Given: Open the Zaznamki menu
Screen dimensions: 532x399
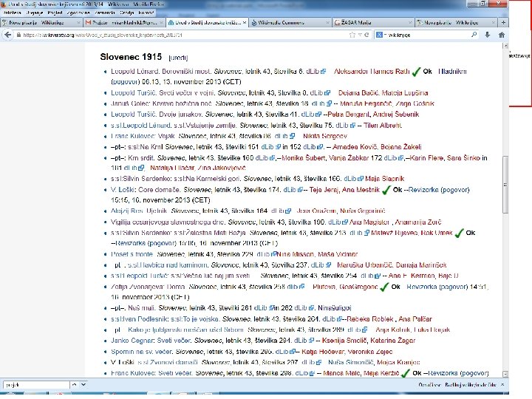Looking at the screenshot, I should pos(105,13).
